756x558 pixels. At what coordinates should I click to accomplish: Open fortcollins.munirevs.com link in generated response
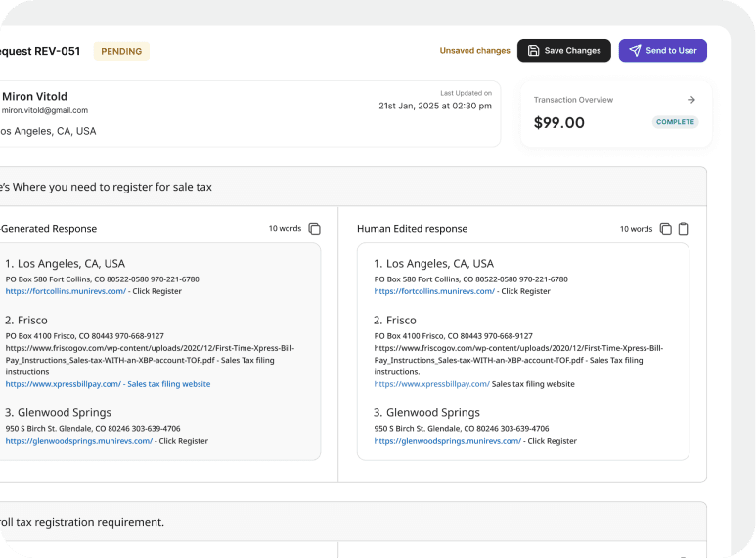[x=66, y=291]
